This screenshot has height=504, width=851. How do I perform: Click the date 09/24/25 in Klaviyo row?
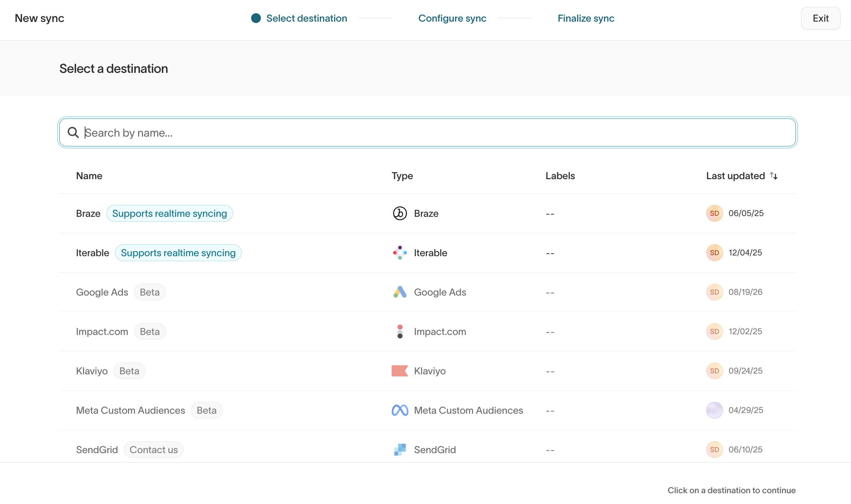[746, 371]
